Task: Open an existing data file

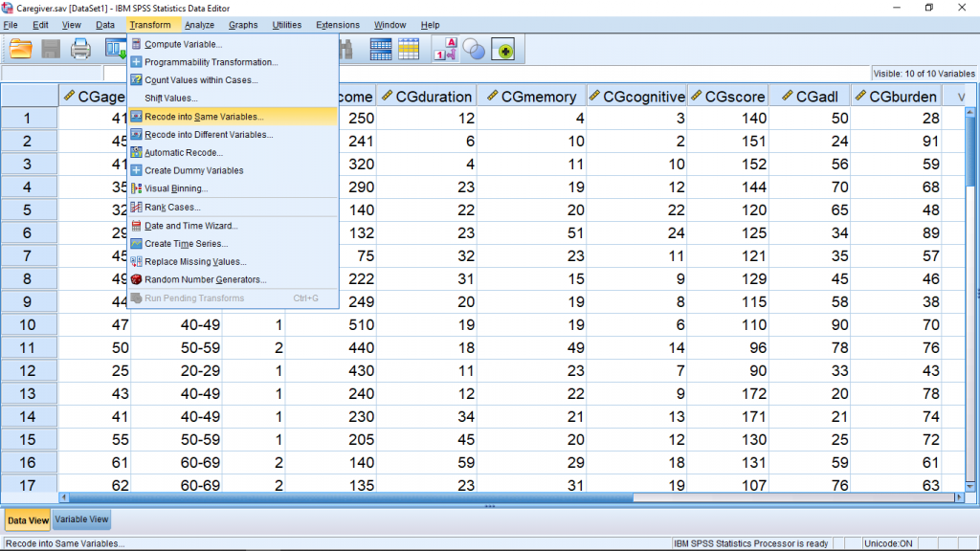Action: (19, 49)
